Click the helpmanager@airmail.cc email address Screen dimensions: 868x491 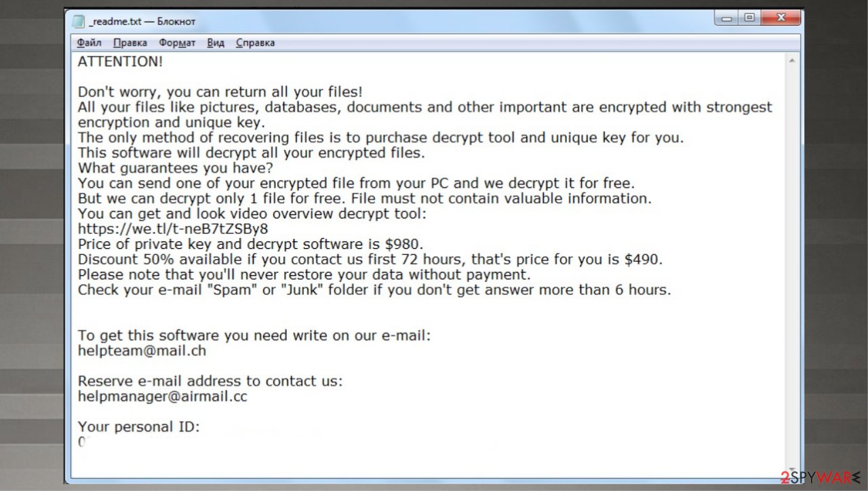[x=163, y=397]
